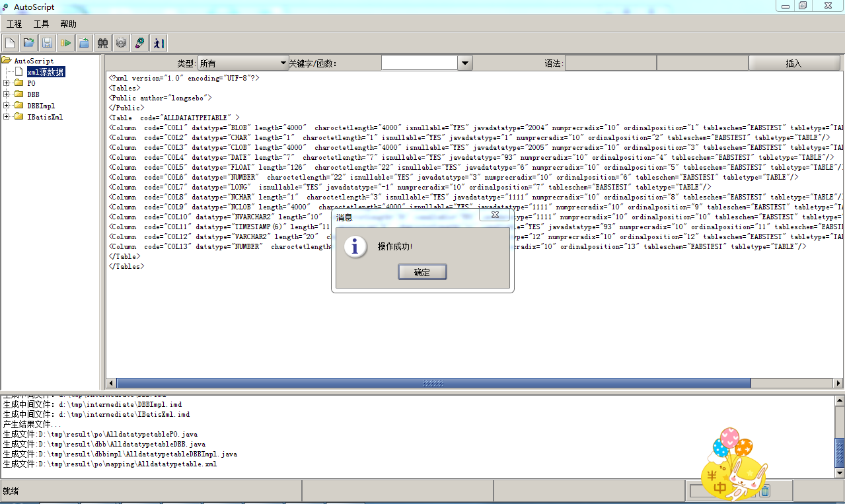Image resolution: width=845 pixels, height=504 pixels.
Task: Open settings via the gear icon
Action: (x=121, y=42)
